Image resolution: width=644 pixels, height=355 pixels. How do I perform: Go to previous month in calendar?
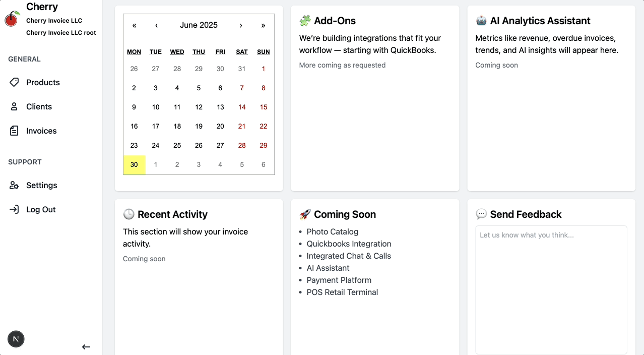156,25
